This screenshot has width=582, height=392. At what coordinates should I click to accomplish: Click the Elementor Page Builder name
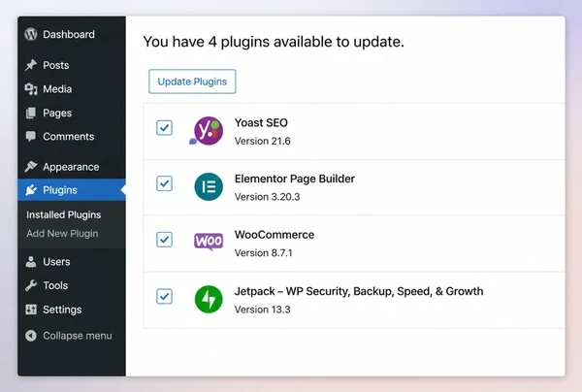tap(295, 179)
